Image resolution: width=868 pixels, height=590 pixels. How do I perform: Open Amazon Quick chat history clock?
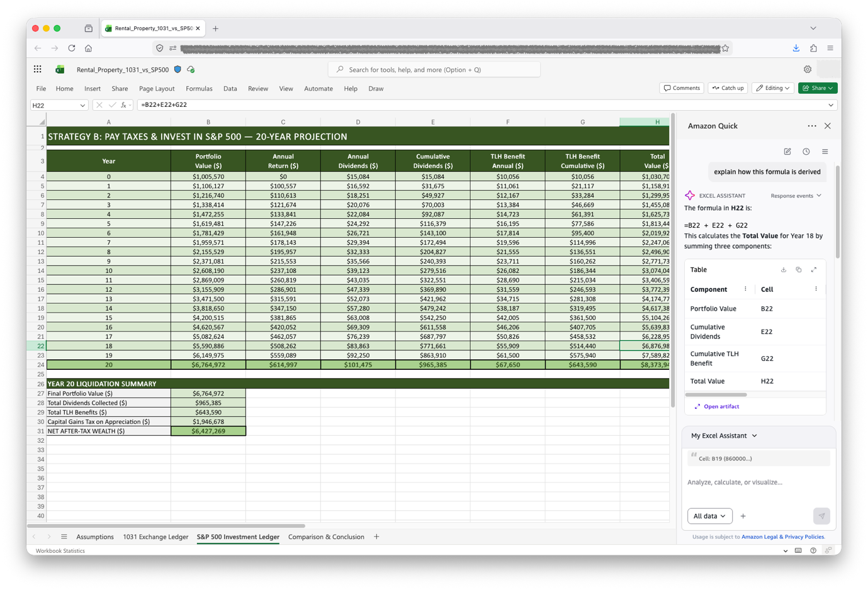point(806,152)
